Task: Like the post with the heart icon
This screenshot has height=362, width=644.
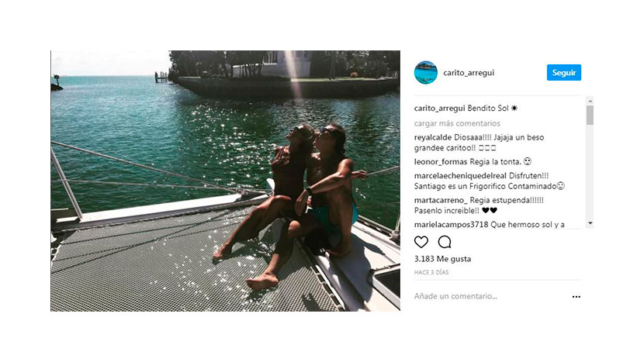Action: click(x=421, y=242)
